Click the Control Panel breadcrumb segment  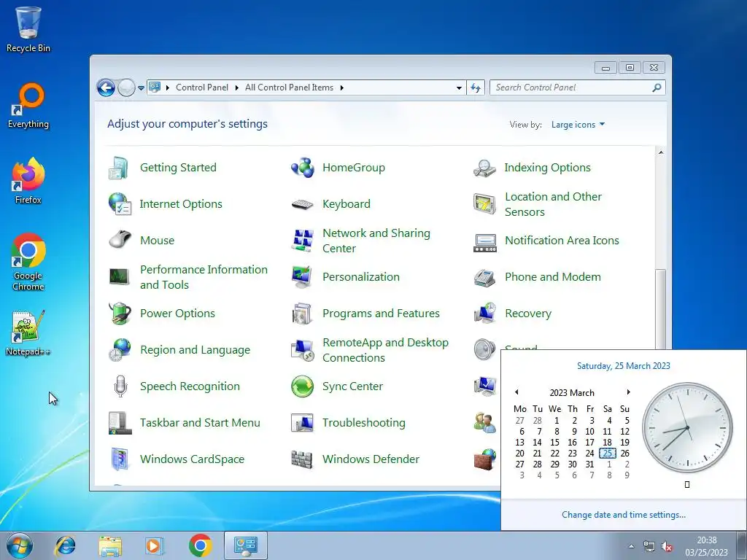click(202, 87)
